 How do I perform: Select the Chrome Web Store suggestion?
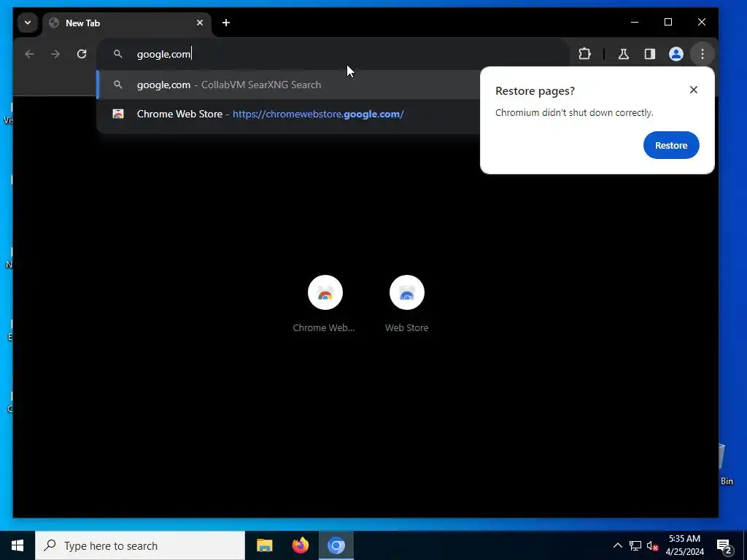[x=288, y=114]
